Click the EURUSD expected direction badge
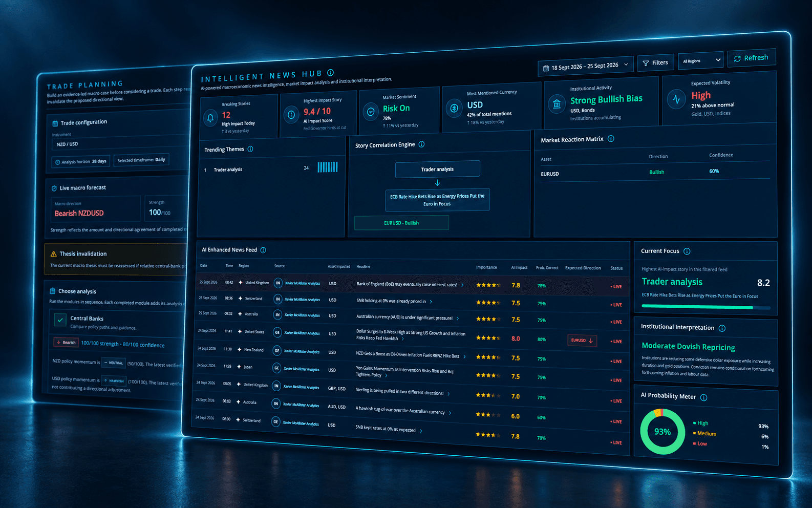 582,341
